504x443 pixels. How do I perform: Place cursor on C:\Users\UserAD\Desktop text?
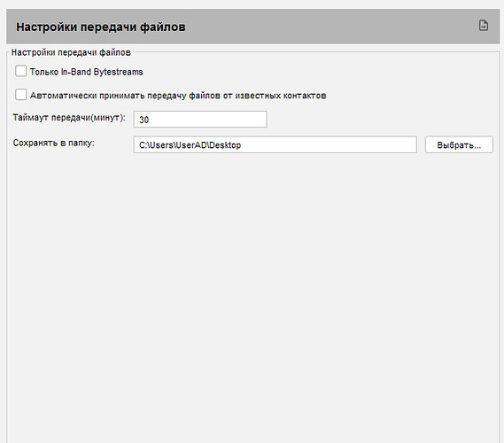[x=190, y=145]
